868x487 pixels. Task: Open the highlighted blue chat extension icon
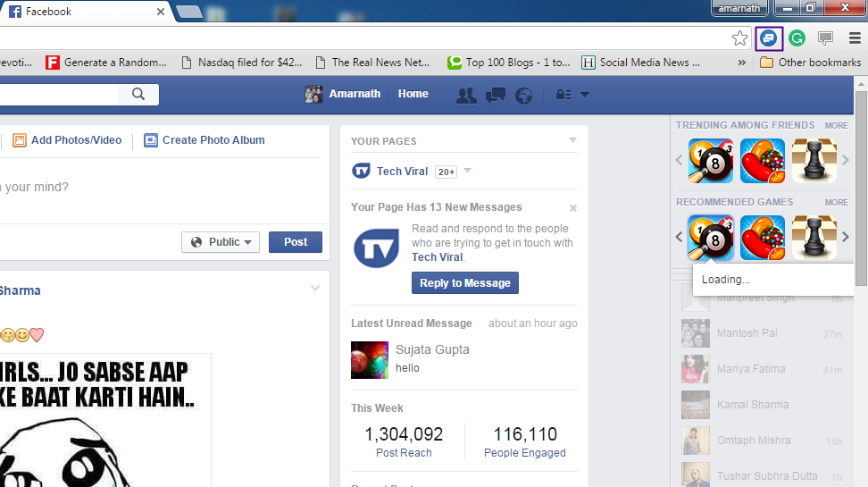pyautogui.click(x=769, y=38)
